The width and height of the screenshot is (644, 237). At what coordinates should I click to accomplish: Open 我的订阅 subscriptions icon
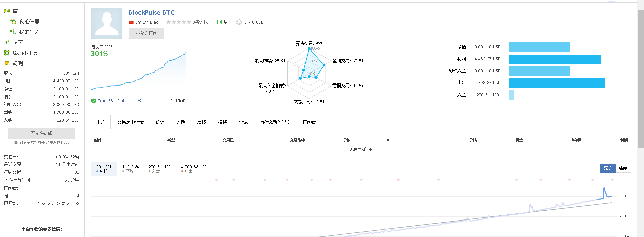click(x=13, y=32)
